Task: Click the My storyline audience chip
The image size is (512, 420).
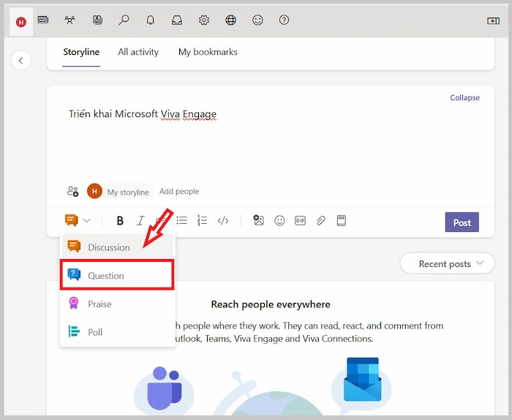Action: tap(120, 192)
